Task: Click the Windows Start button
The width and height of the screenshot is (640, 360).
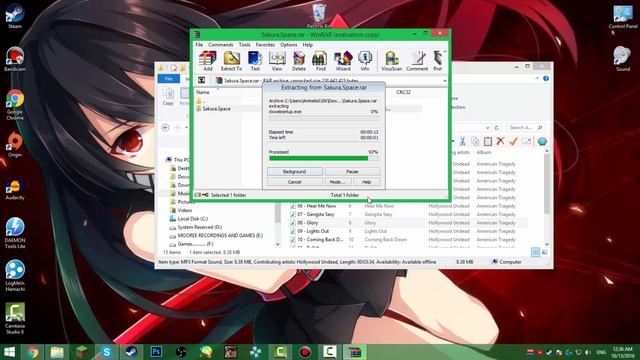Action: pos(9,352)
